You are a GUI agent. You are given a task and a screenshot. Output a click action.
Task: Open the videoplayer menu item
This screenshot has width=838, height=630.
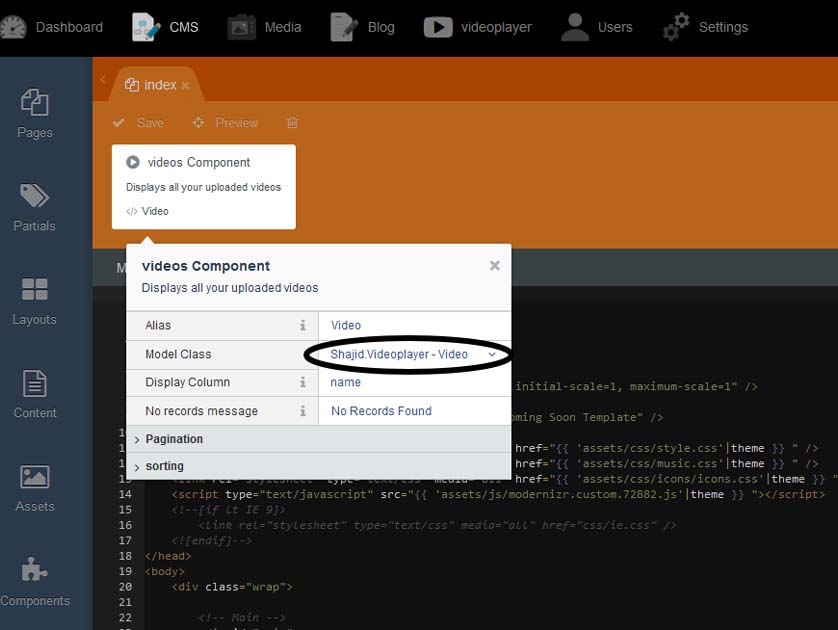pyautogui.click(x=478, y=27)
